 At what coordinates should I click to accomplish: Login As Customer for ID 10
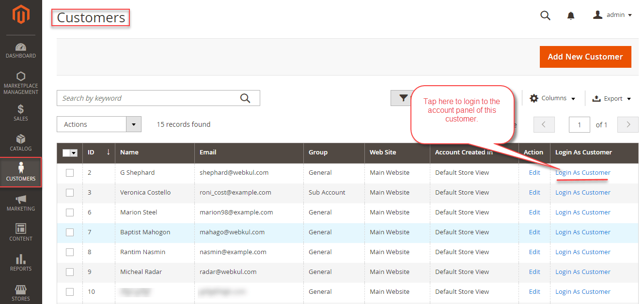[x=583, y=291]
